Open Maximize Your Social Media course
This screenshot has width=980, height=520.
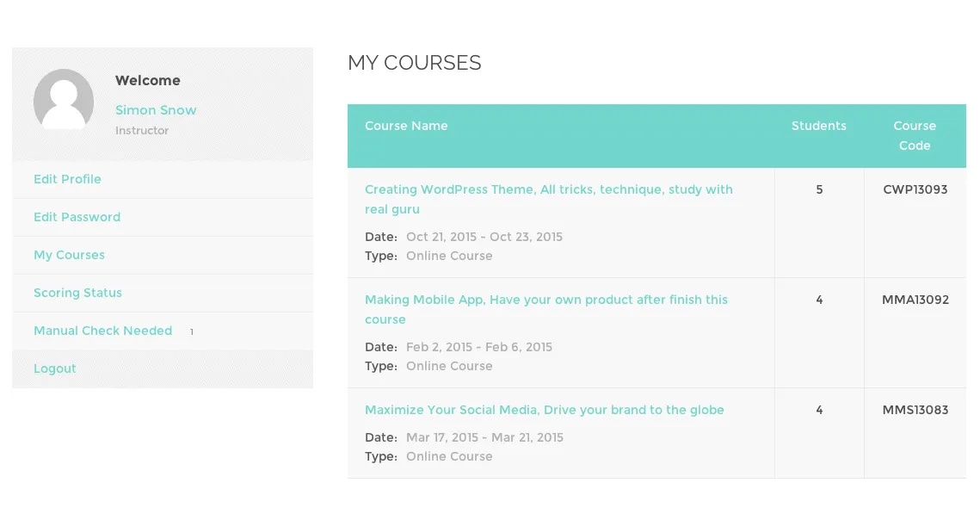point(544,410)
